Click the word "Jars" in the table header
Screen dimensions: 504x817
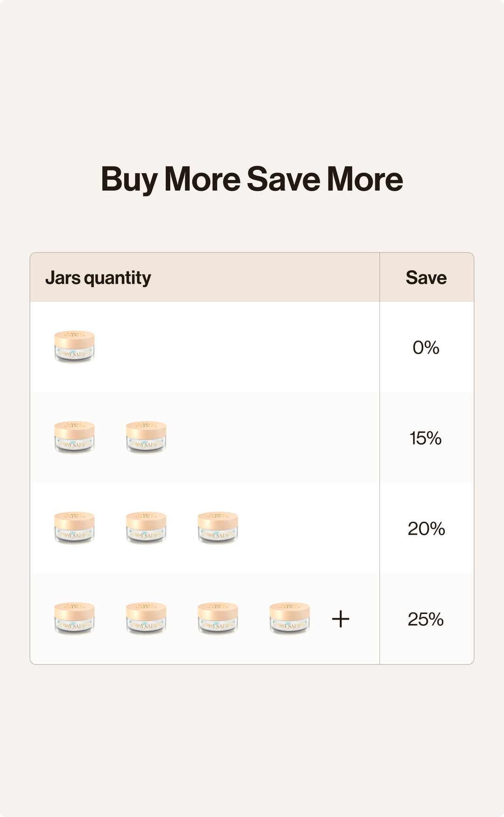[x=63, y=278]
